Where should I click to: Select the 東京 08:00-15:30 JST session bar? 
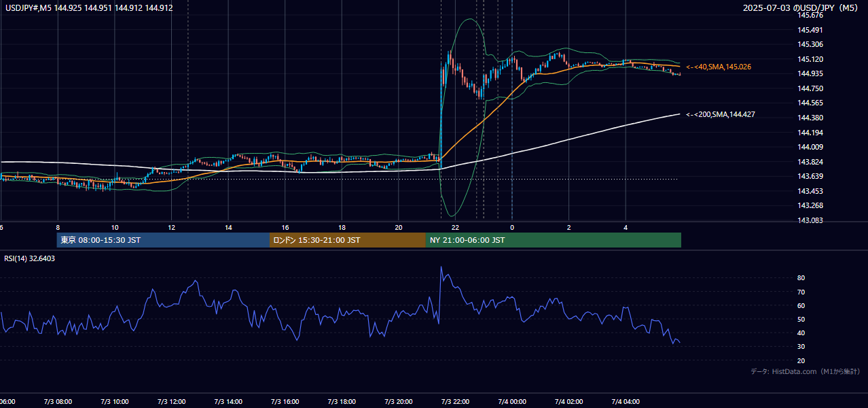pyautogui.click(x=163, y=240)
